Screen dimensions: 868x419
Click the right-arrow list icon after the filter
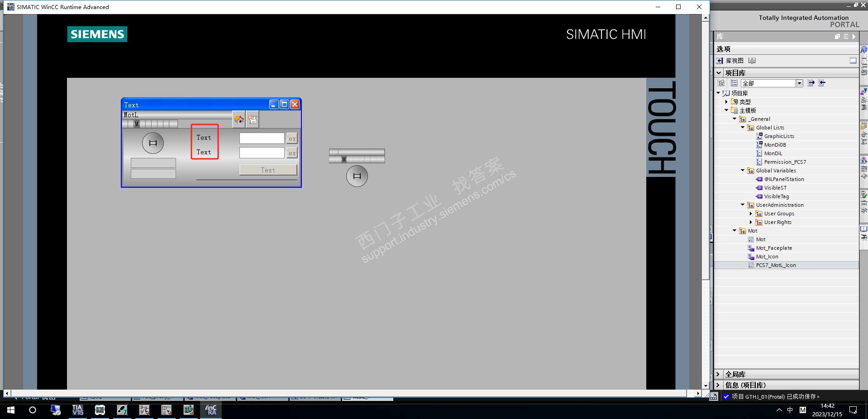pos(811,83)
